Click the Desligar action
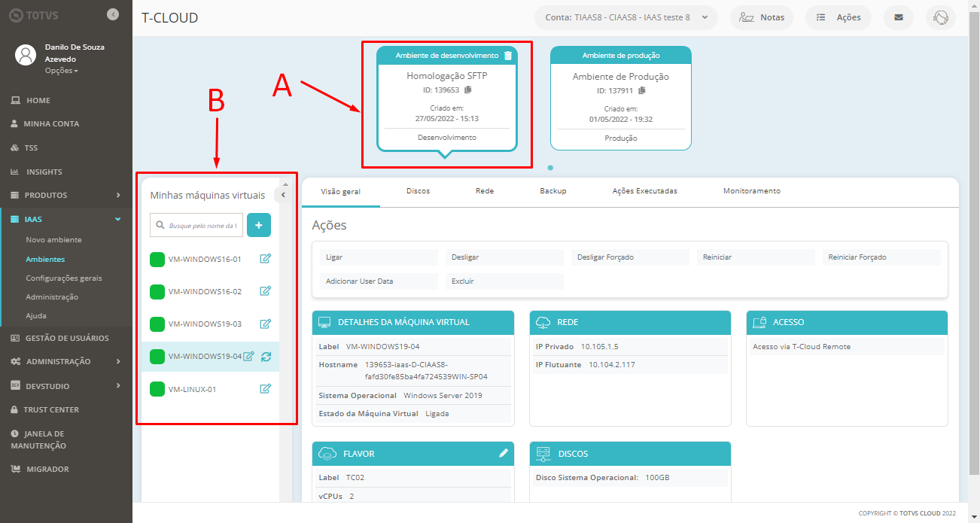Viewport: 980px width, 523px height. [504, 257]
